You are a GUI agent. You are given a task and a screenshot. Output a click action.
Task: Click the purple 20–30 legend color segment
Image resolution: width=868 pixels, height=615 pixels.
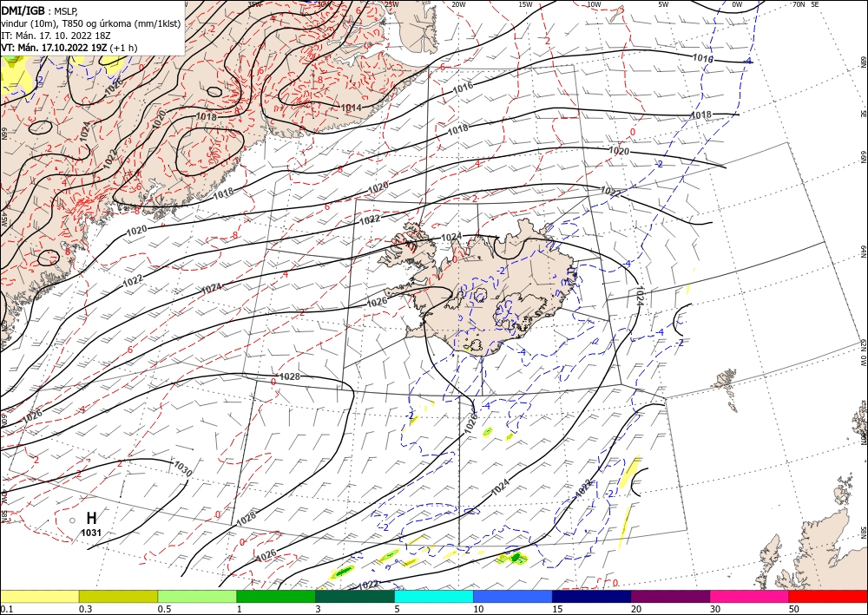(x=670, y=596)
